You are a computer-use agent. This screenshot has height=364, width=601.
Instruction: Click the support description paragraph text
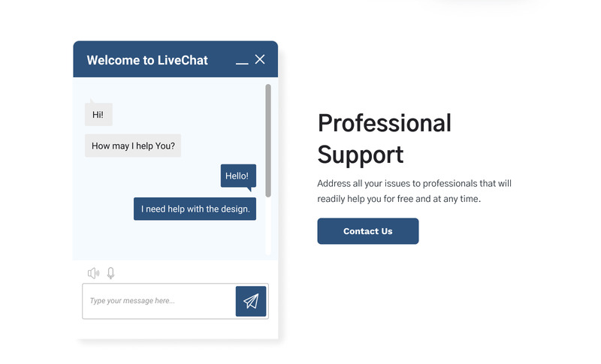414,191
